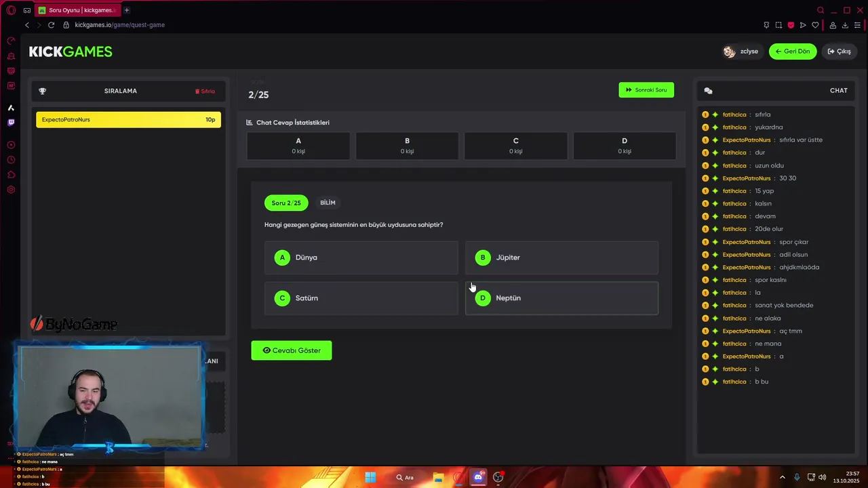This screenshot has width=868, height=488.
Task: Click the D statistics box
Action: coord(625,146)
